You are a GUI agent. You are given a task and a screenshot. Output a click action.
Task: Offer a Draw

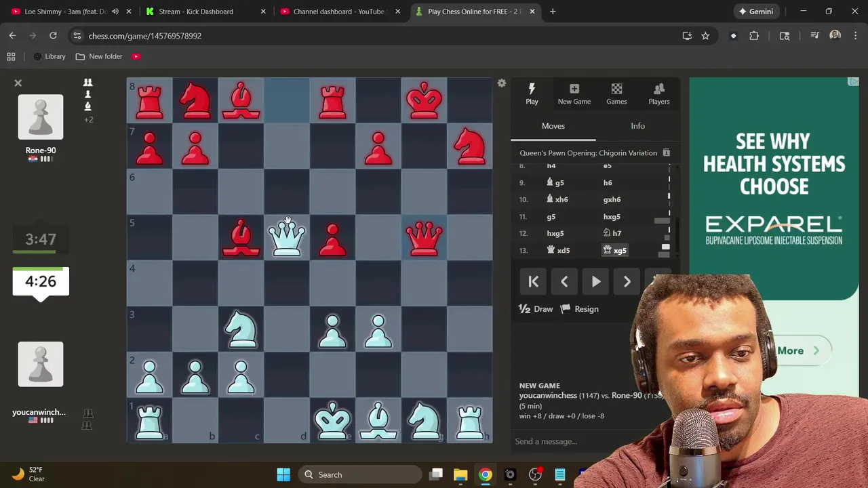[536, 309]
